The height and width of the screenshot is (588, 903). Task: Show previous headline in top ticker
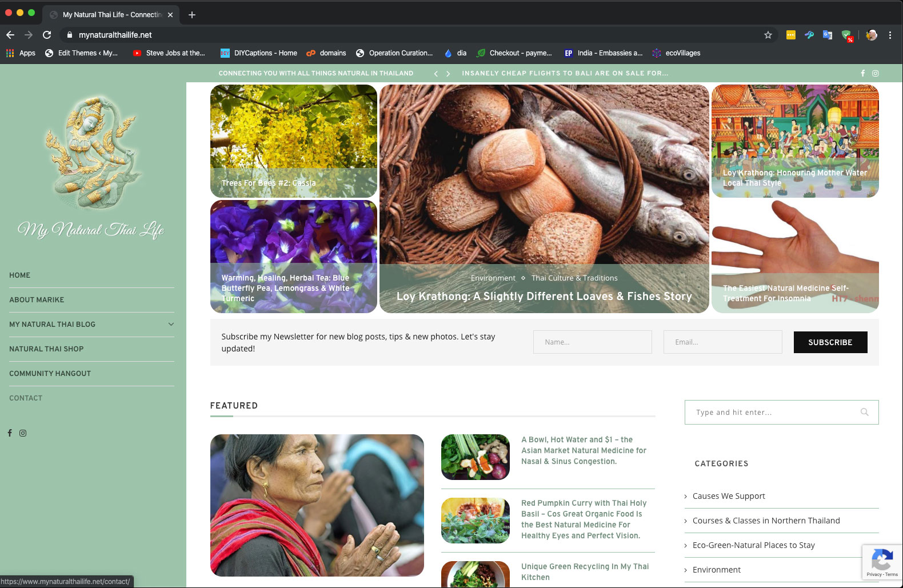[436, 74]
